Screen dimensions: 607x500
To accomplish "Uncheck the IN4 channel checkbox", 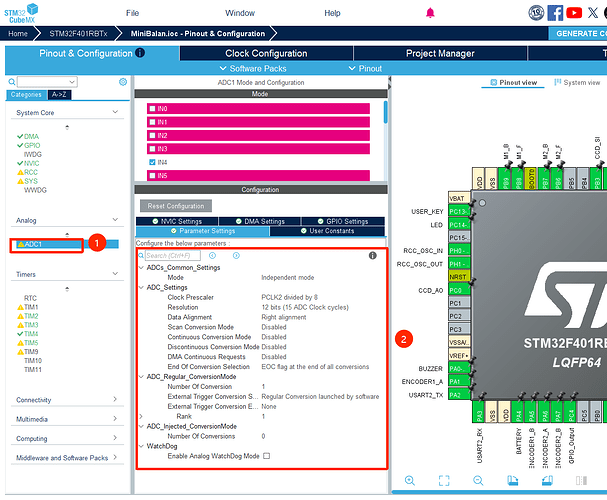I will tap(153, 162).
